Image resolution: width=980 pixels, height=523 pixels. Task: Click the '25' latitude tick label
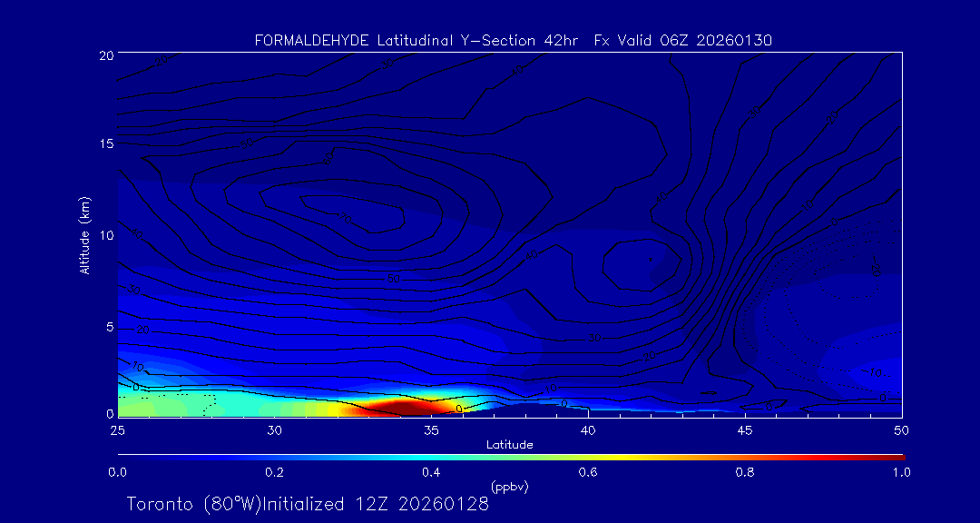coord(117,429)
